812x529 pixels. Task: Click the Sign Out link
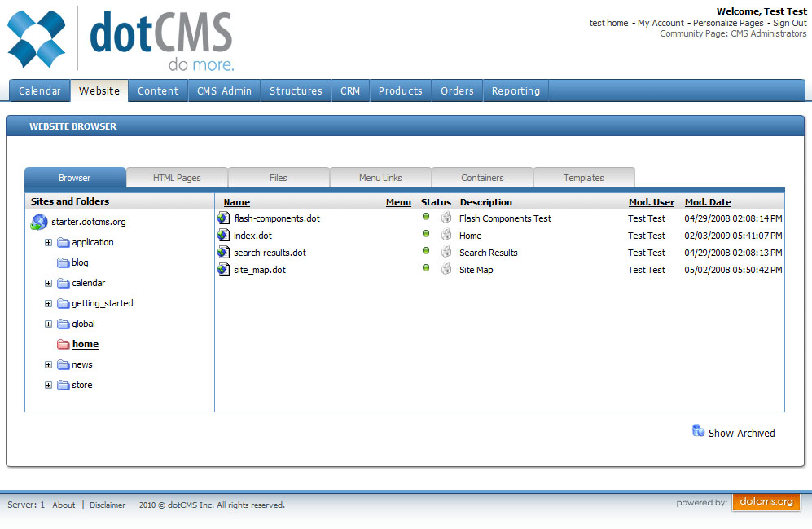pos(789,24)
